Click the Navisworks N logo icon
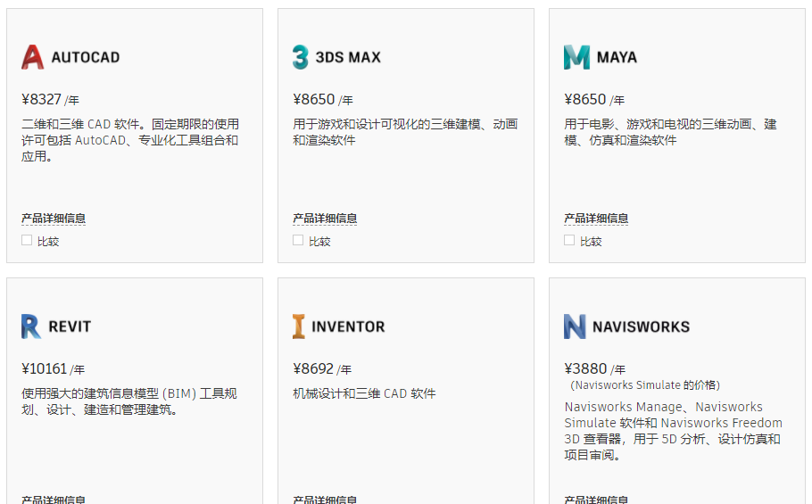812x504 pixels. 575,326
